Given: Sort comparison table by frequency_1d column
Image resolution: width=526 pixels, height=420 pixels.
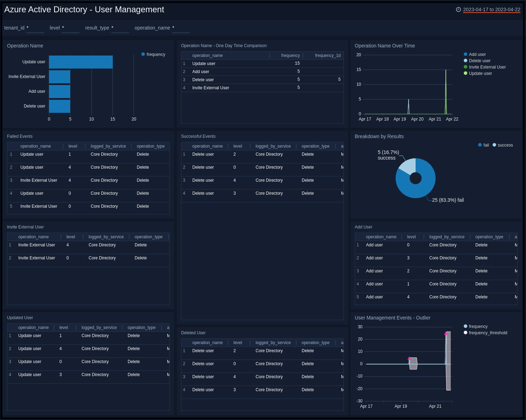Looking at the screenshot, I should 328,56.
